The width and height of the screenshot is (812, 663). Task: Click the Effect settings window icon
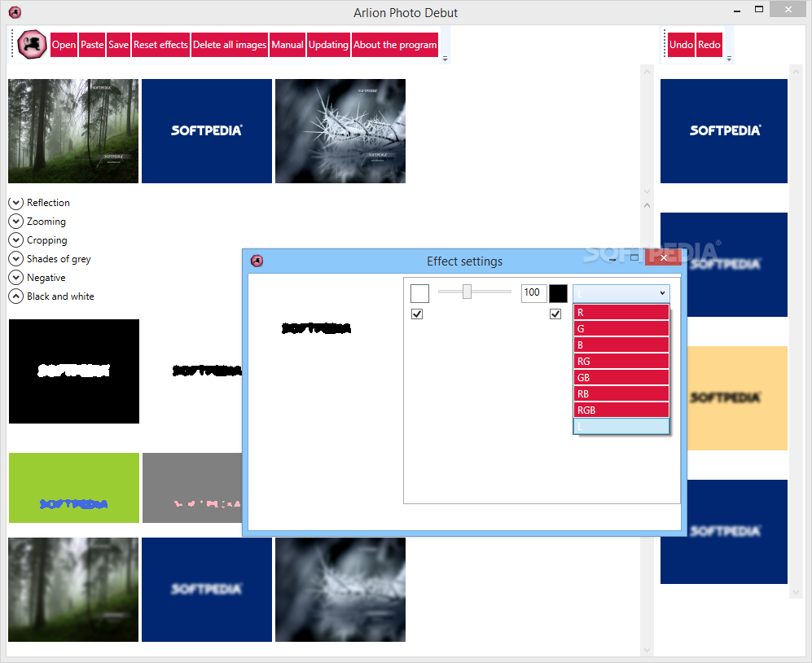(257, 261)
